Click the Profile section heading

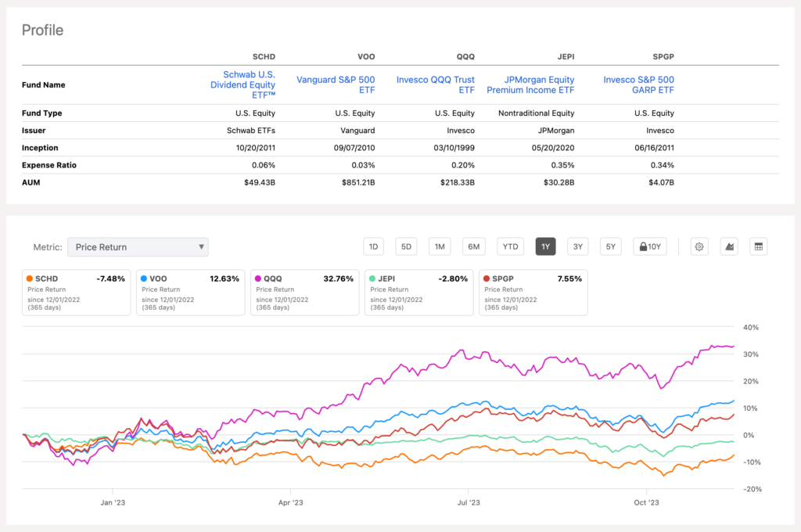click(42, 31)
